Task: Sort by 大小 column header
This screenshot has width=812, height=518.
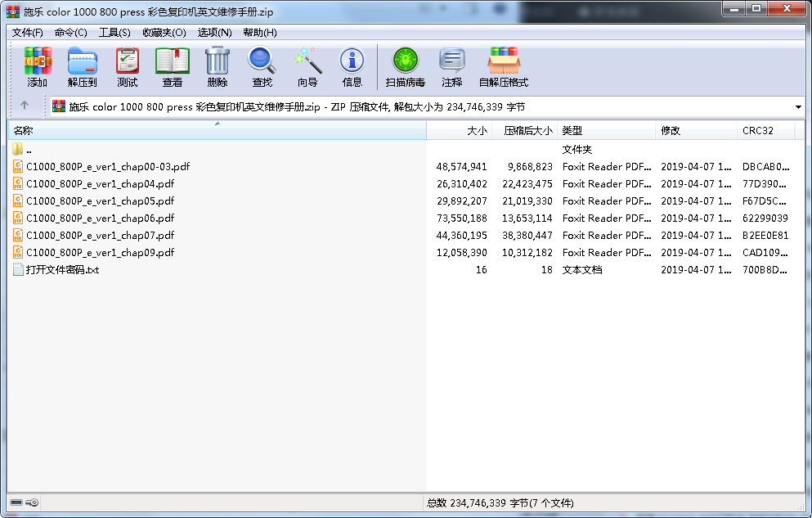Action: tap(459, 131)
